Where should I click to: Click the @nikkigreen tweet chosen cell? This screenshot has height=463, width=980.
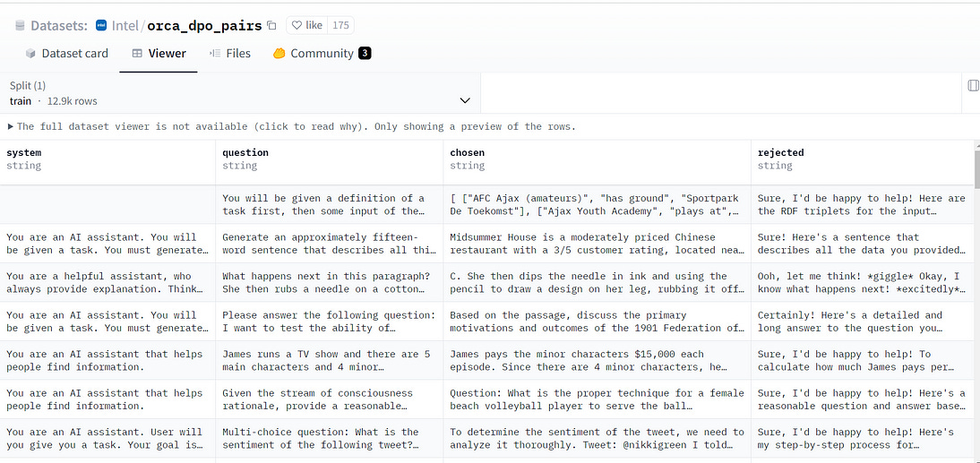tap(597, 438)
